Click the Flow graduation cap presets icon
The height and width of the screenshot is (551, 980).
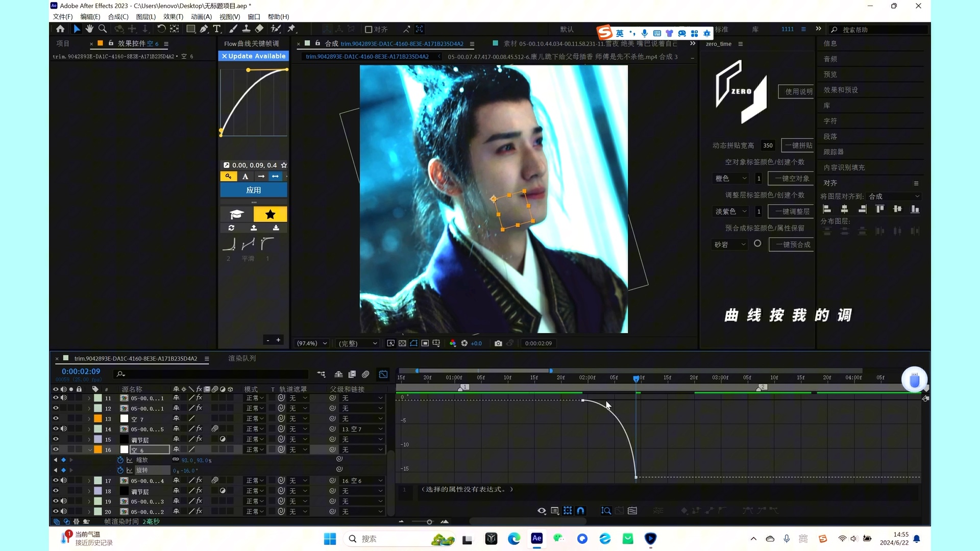coord(237,214)
